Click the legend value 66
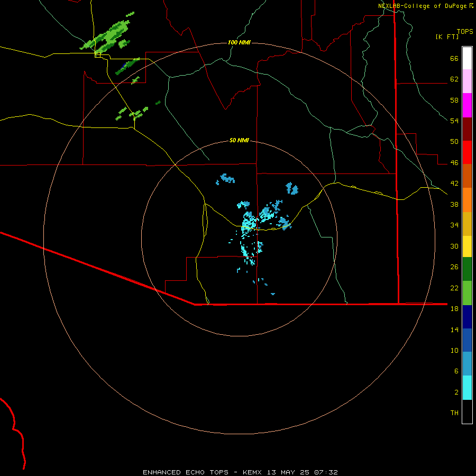This screenshot has height=476, width=476. (x=454, y=58)
